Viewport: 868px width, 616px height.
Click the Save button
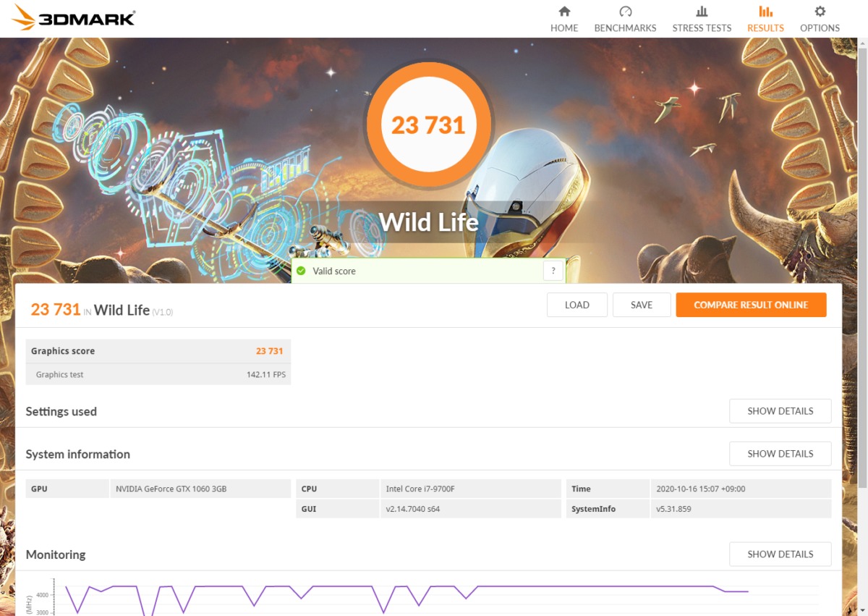click(642, 305)
